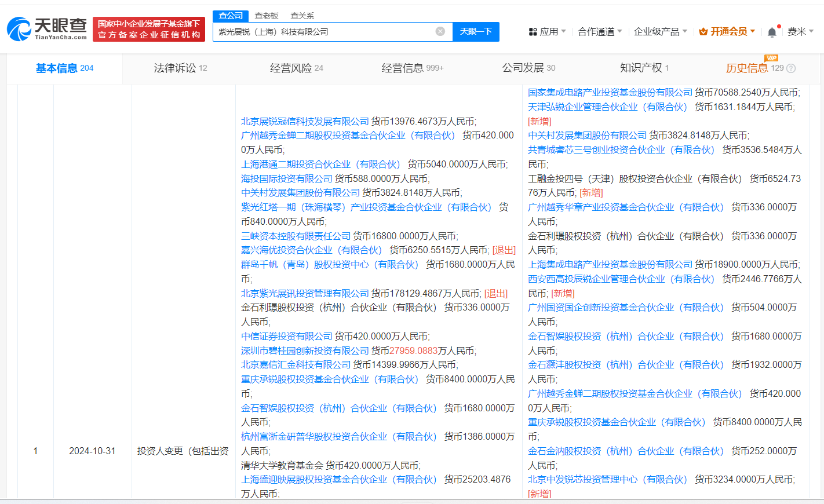Switch to the 查公司 search tab
The image size is (824, 504).
[x=231, y=16]
